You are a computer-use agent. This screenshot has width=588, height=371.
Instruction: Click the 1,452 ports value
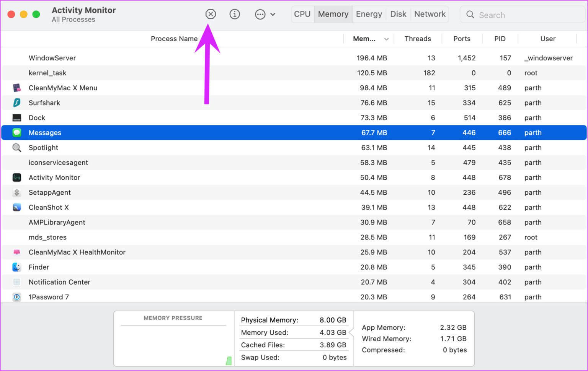coord(467,58)
